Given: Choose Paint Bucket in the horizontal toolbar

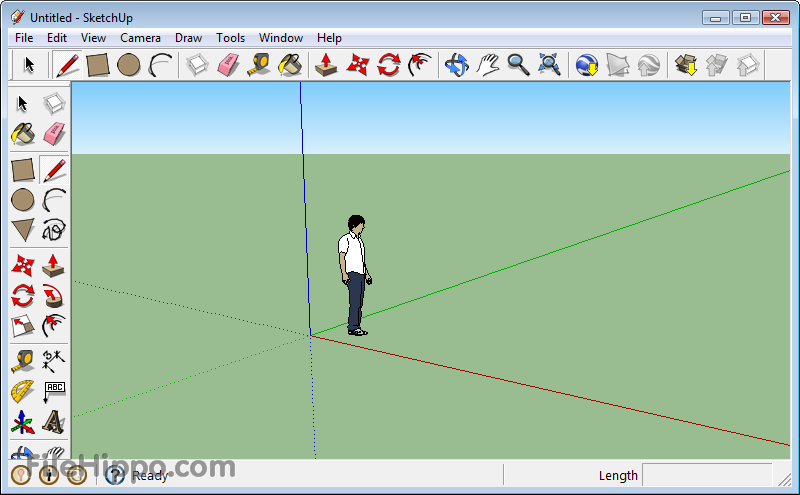Looking at the screenshot, I should point(290,65).
